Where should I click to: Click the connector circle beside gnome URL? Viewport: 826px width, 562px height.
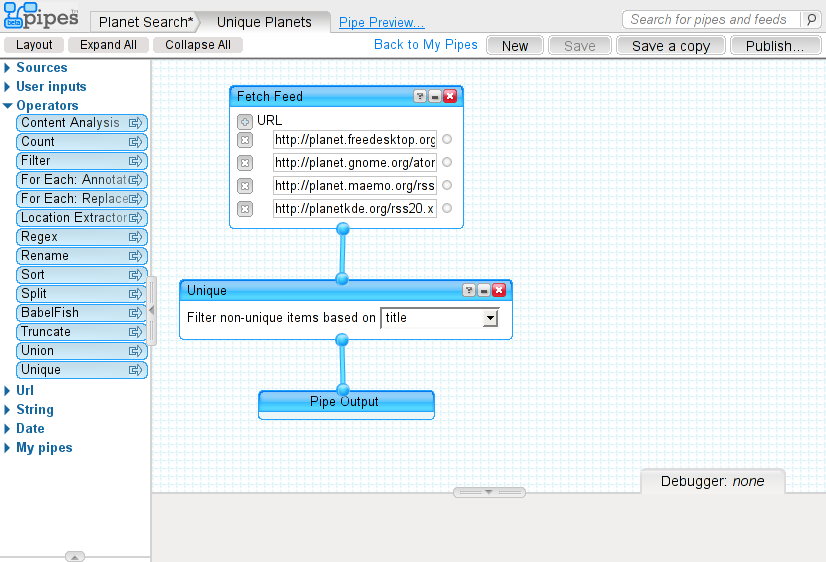[x=447, y=162]
